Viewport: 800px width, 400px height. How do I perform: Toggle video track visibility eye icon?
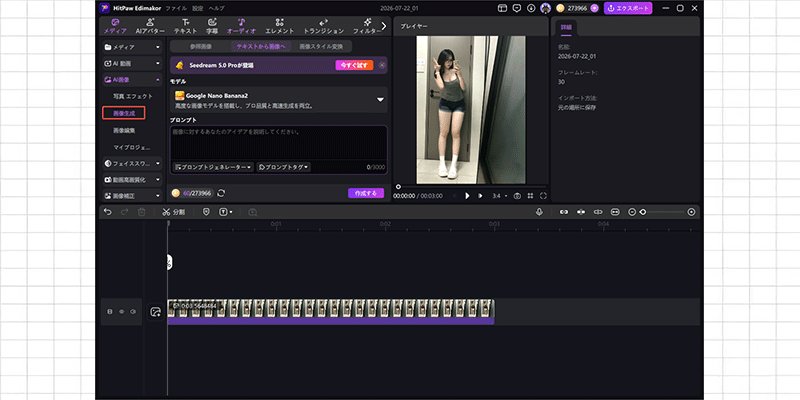121,311
